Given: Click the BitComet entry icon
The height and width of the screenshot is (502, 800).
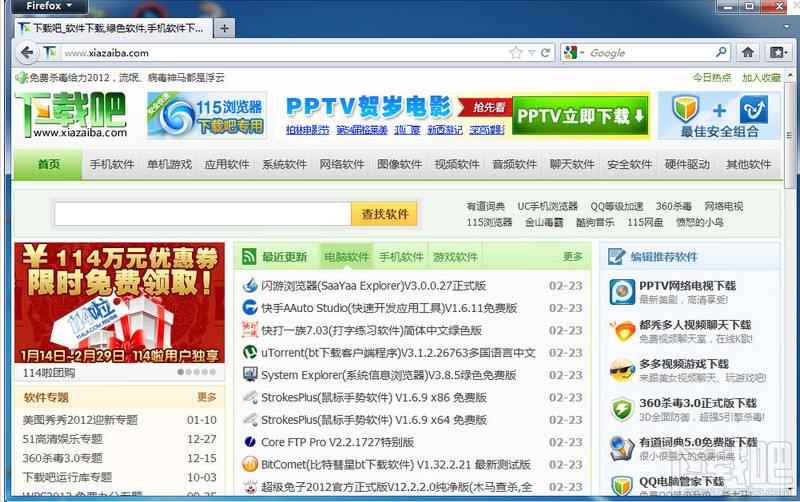Looking at the screenshot, I should click(x=250, y=464).
